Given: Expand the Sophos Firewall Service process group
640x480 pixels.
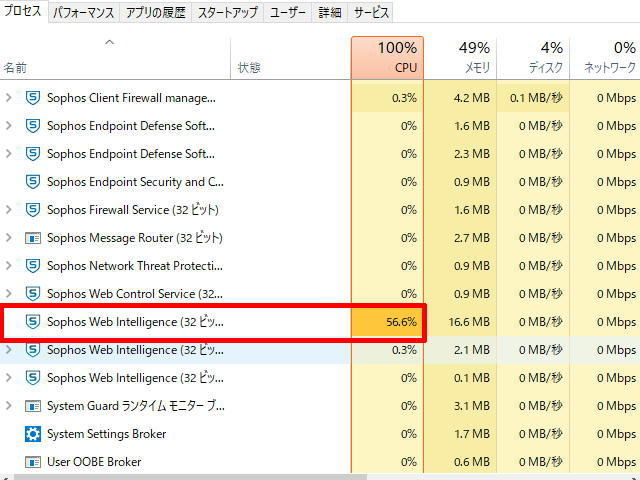Looking at the screenshot, I should click(8, 210).
